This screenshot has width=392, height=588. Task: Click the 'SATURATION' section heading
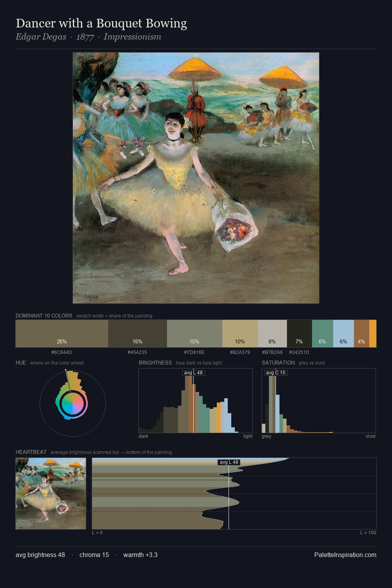(x=278, y=363)
